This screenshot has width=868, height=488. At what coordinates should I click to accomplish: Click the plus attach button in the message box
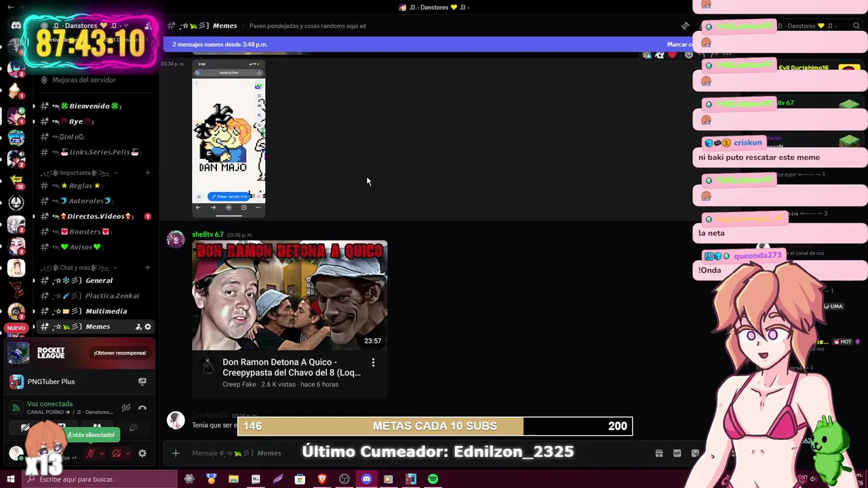pos(176,453)
